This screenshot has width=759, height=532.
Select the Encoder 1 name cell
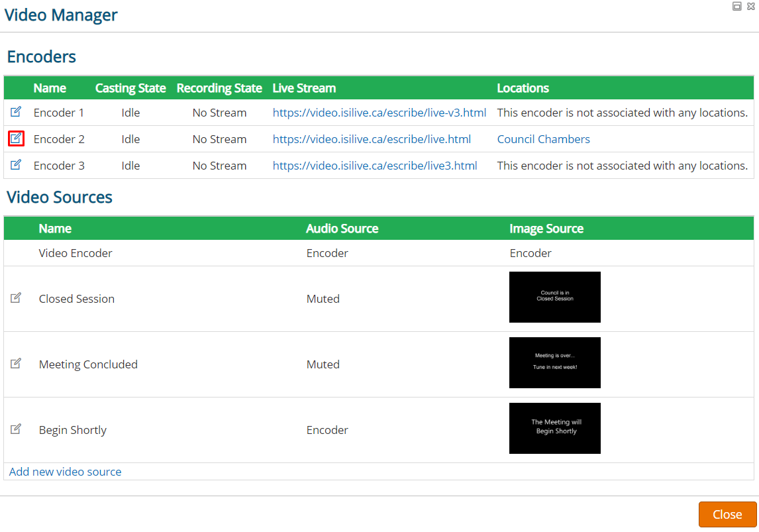58,113
